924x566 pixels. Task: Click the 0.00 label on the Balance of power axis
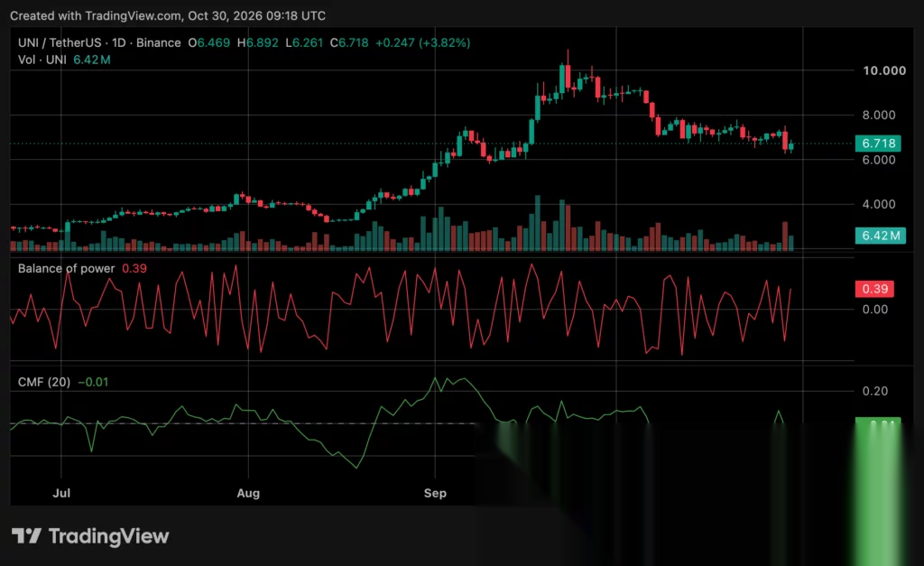click(x=875, y=309)
